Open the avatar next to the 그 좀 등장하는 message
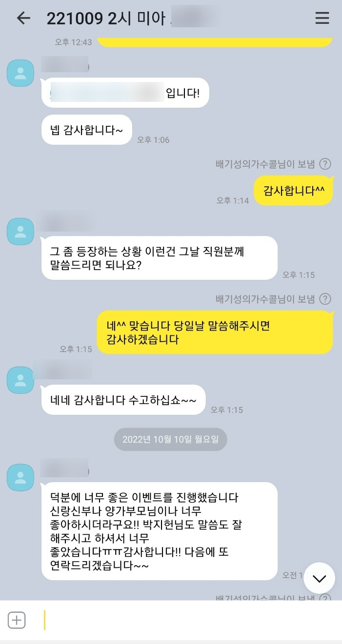This screenshot has height=644, width=342. click(20, 231)
